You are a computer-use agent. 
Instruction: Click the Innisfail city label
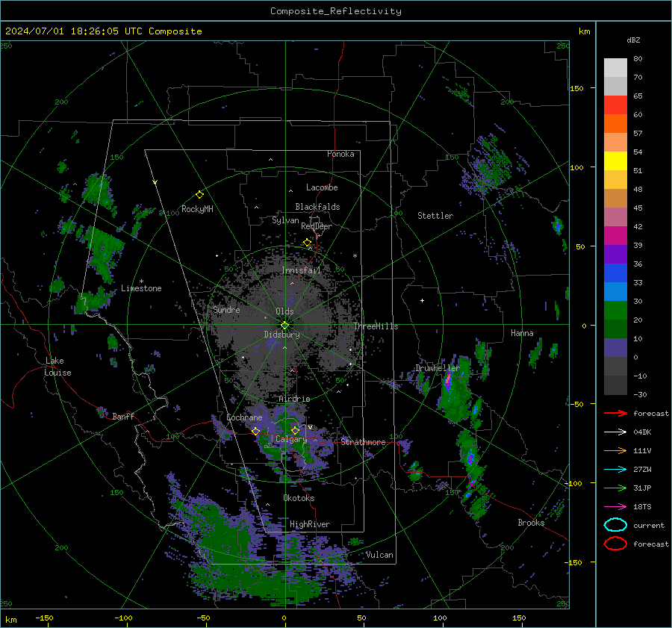tap(301, 270)
